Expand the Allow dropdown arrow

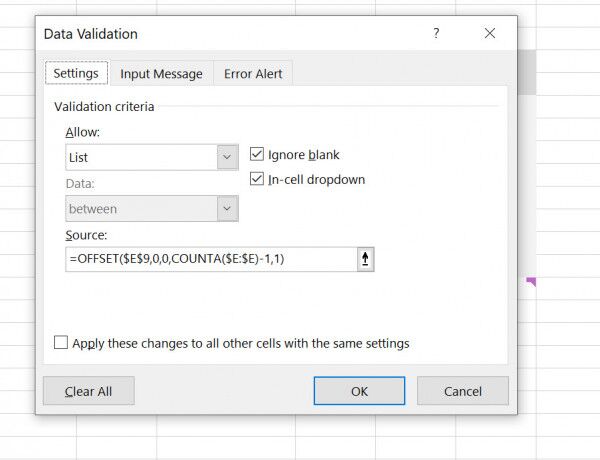[227, 157]
